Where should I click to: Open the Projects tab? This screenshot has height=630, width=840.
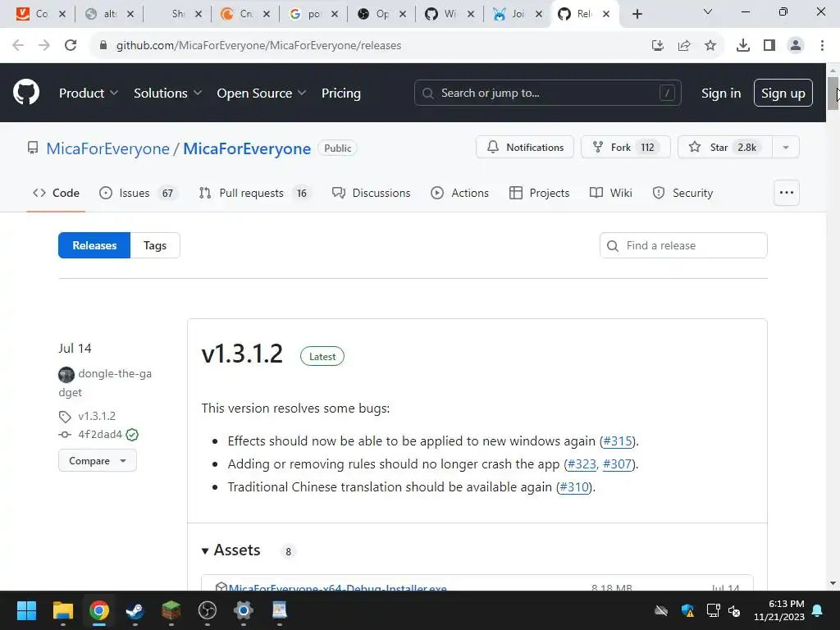pos(539,193)
